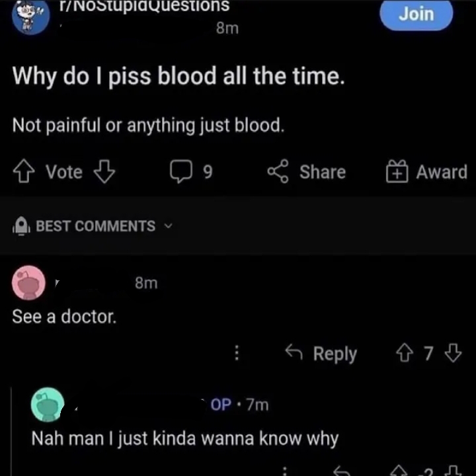The width and height of the screenshot is (476, 476).
Task: Open the green OP avatar profile
Action: point(48,405)
